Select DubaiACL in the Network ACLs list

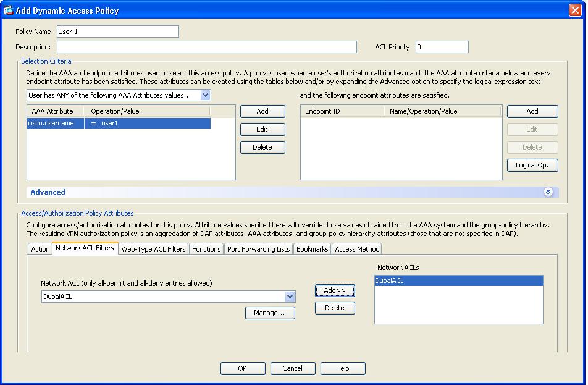[x=459, y=281]
